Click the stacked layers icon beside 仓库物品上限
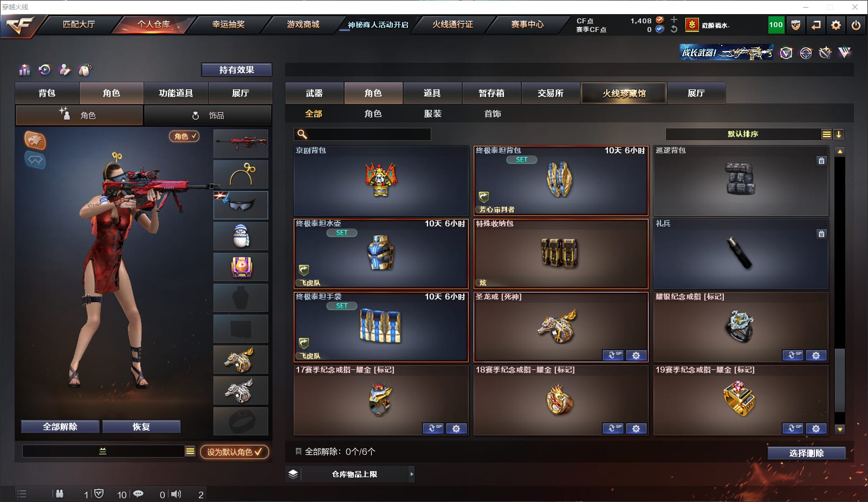This screenshot has height=502, width=868. point(293,474)
